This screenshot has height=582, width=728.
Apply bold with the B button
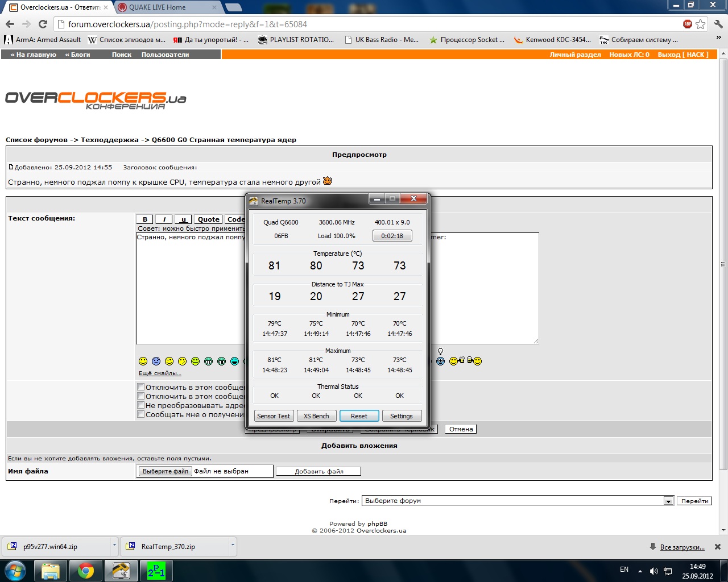pos(145,219)
